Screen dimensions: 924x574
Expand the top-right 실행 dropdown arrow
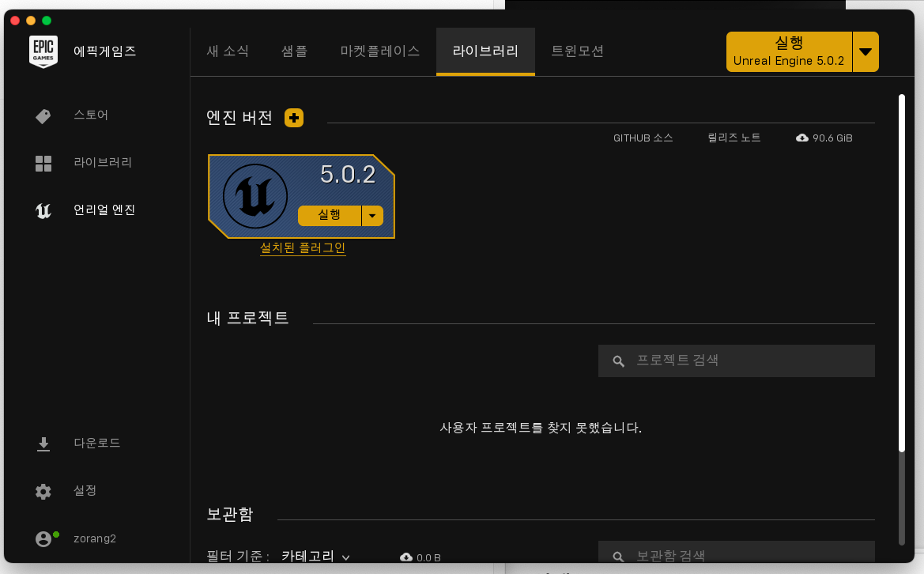point(866,52)
